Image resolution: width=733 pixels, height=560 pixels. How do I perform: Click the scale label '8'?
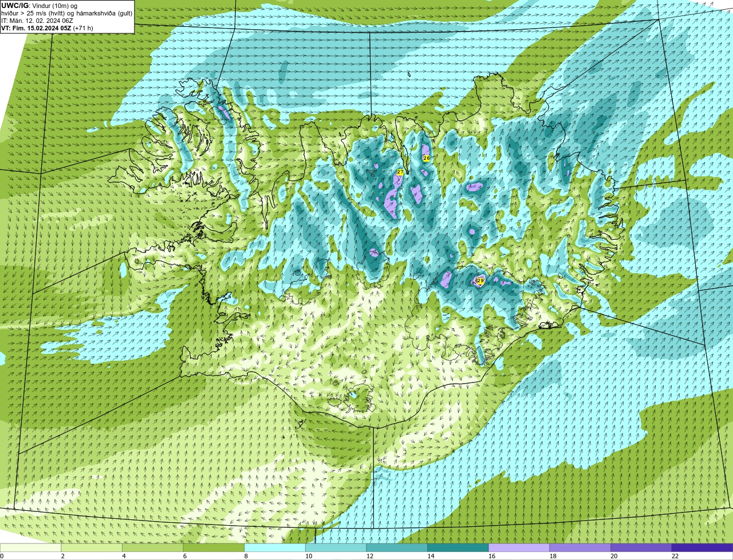tap(246, 556)
